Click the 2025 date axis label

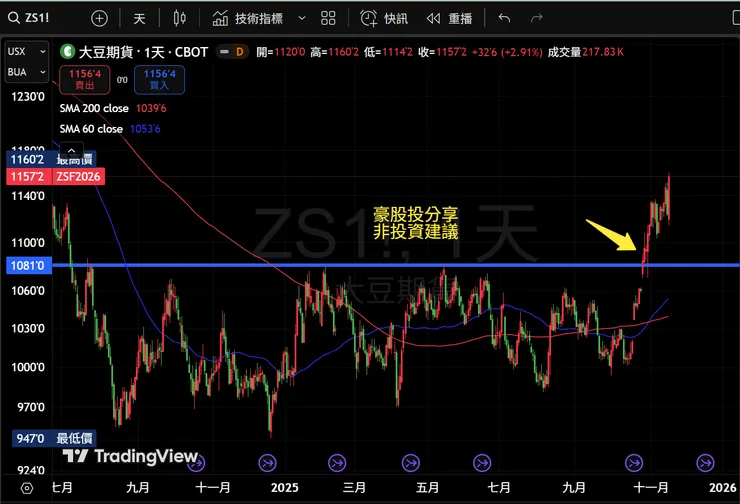[x=284, y=487]
